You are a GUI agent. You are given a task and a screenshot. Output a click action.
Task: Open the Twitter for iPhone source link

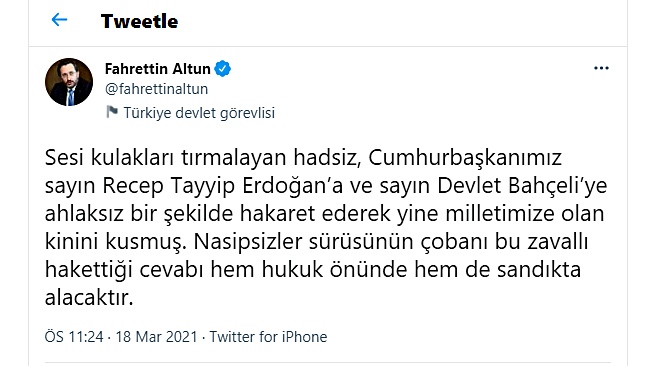click(x=268, y=337)
